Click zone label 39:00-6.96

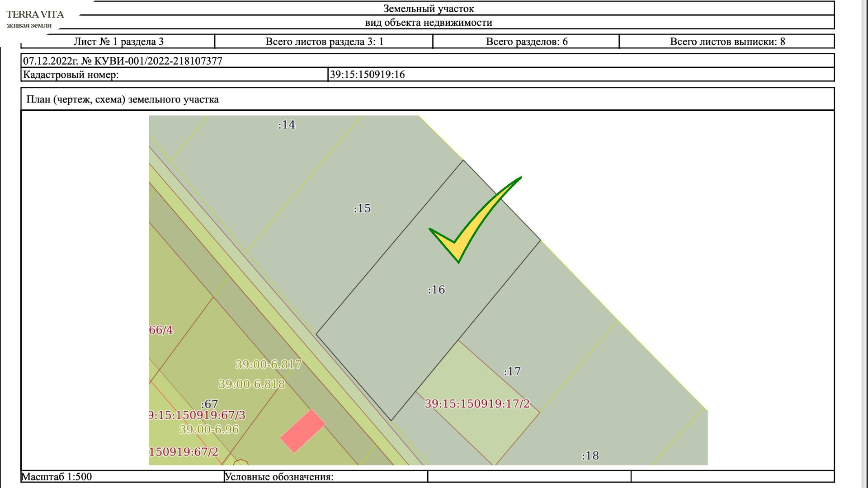pos(209,429)
